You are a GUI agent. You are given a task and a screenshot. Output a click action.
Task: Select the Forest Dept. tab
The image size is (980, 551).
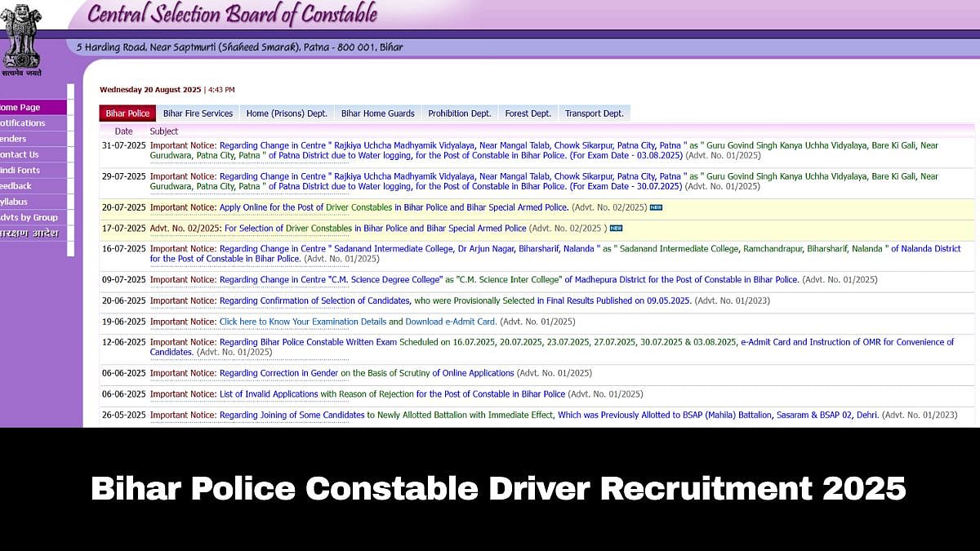[528, 113]
